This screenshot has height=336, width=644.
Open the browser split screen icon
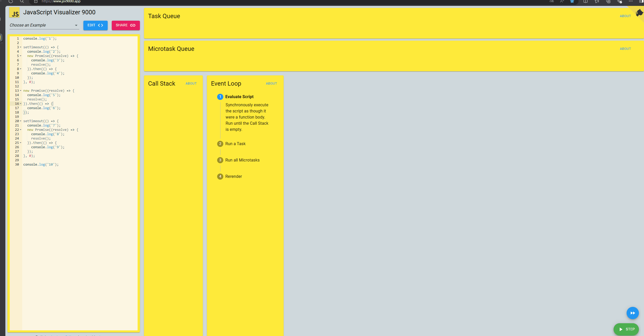pyautogui.click(x=585, y=2)
